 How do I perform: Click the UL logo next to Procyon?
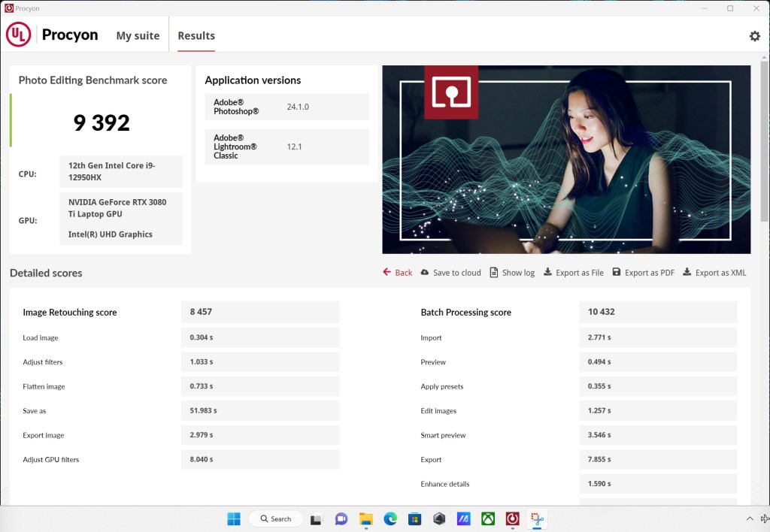tap(19, 34)
